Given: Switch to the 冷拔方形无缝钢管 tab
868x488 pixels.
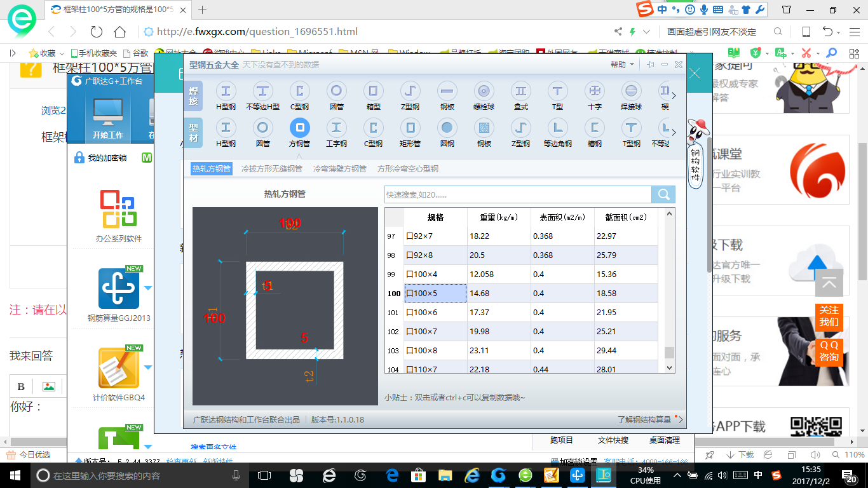Looking at the screenshot, I should [272, 168].
